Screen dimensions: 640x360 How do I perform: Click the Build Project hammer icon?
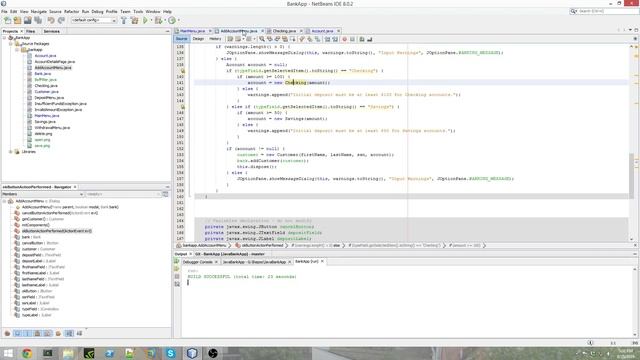pyautogui.click(x=124, y=20)
